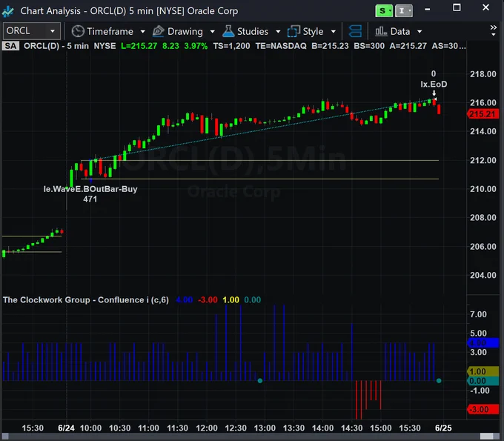504x441 pixels.
Task: Expand the toolbar overflow chevron
Action: click(x=494, y=30)
